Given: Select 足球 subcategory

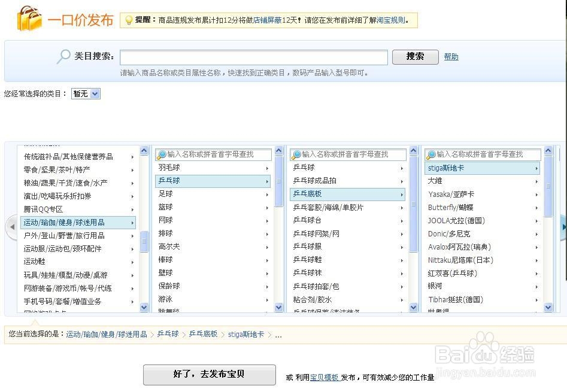Looking at the screenshot, I should [213, 194].
